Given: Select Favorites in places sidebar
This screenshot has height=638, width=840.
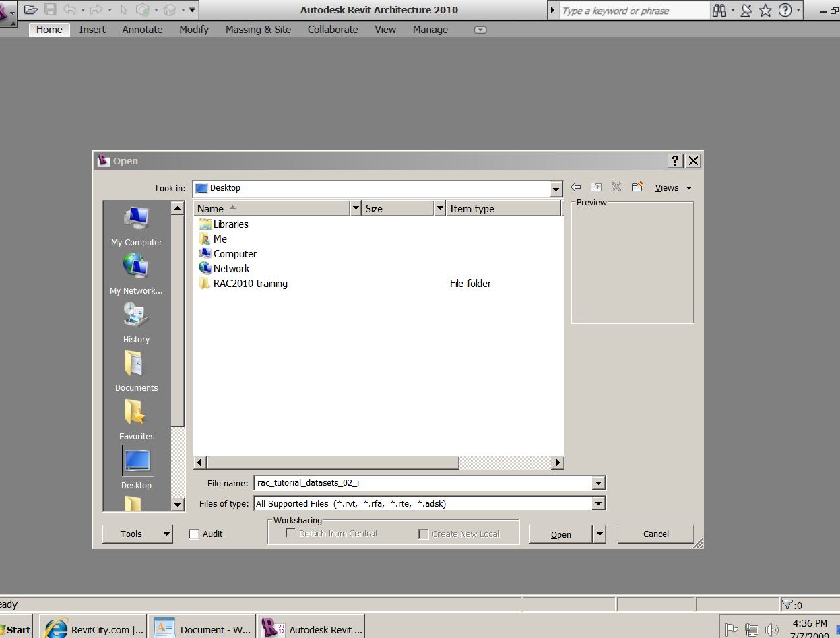Looking at the screenshot, I should (x=137, y=420).
